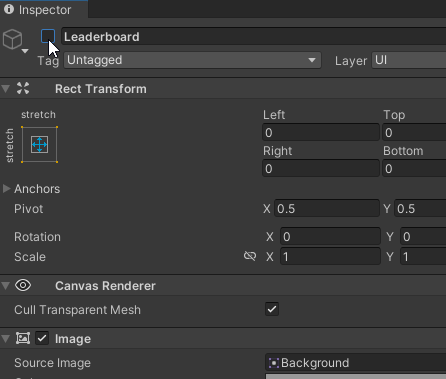Select the Inspector tab
Image resolution: width=446 pixels, height=379 pixels.
(x=44, y=9)
